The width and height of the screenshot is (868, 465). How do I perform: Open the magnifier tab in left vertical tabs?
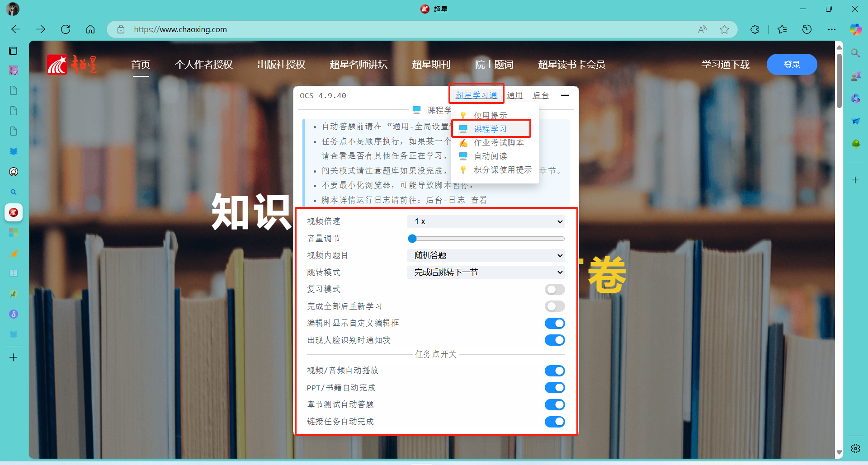click(14, 192)
